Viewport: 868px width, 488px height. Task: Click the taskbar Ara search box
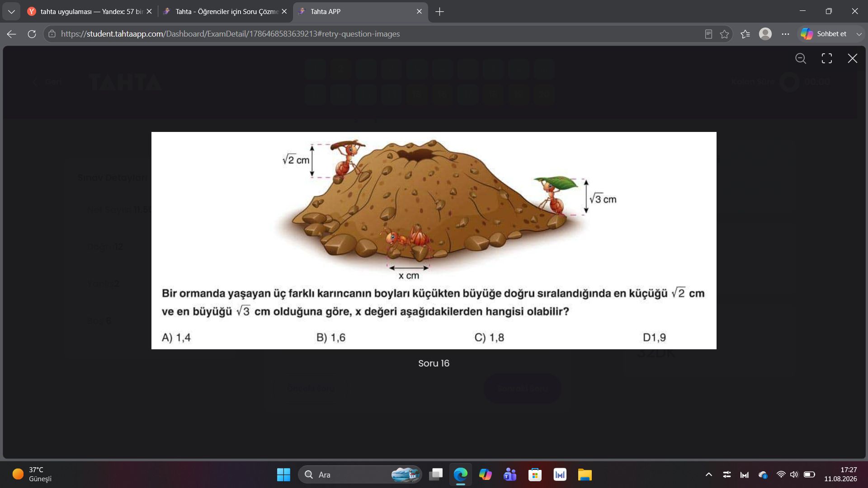coord(360,474)
